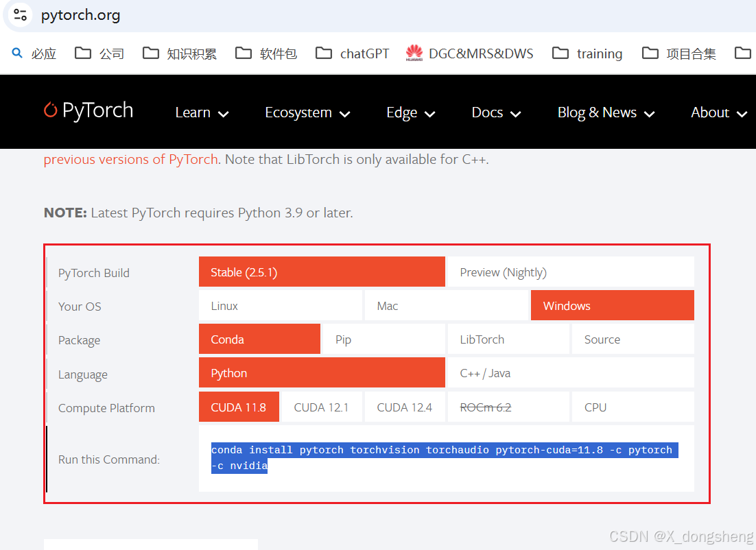Choose Windows as your OS
The width and height of the screenshot is (756, 550).
[613, 306]
